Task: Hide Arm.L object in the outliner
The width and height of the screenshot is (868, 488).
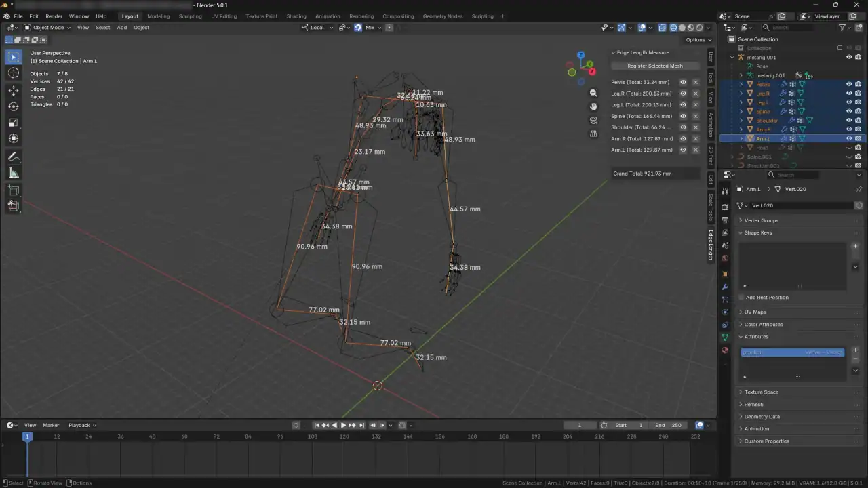Action: [848, 138]
